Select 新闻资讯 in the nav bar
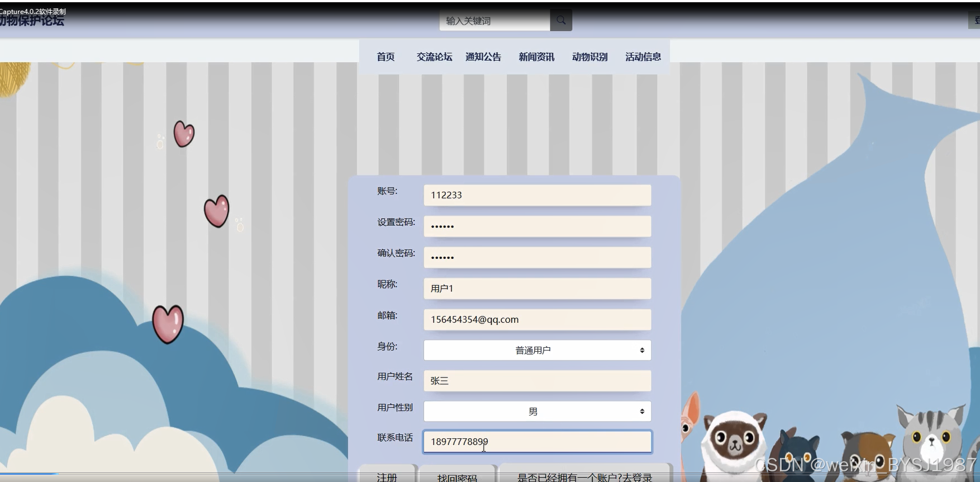The width and height of the screenshot is (980, 482). click(x=536, y=56)
